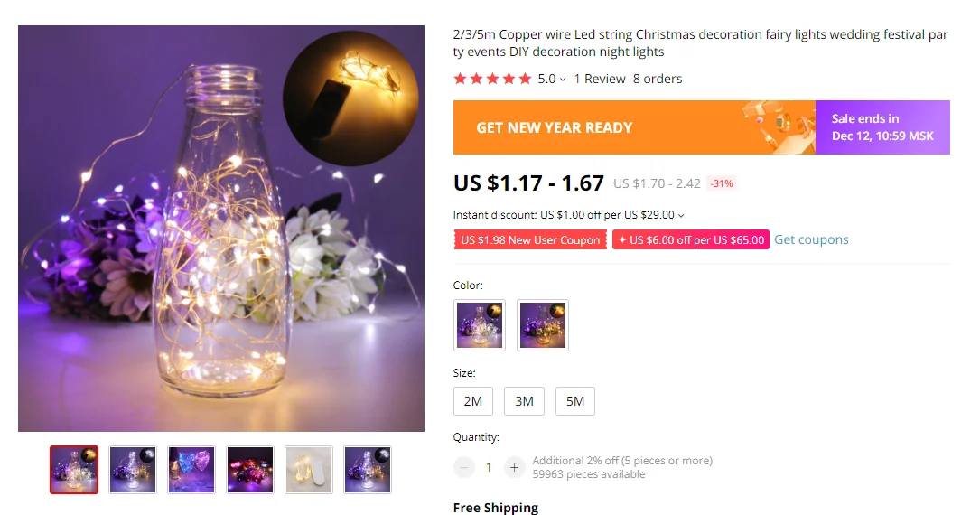The height and width of the screenshot is (515, 980).
Task: Show the second gallery thumbnail image
Action: pyautogui.click(x=133, y=470)
